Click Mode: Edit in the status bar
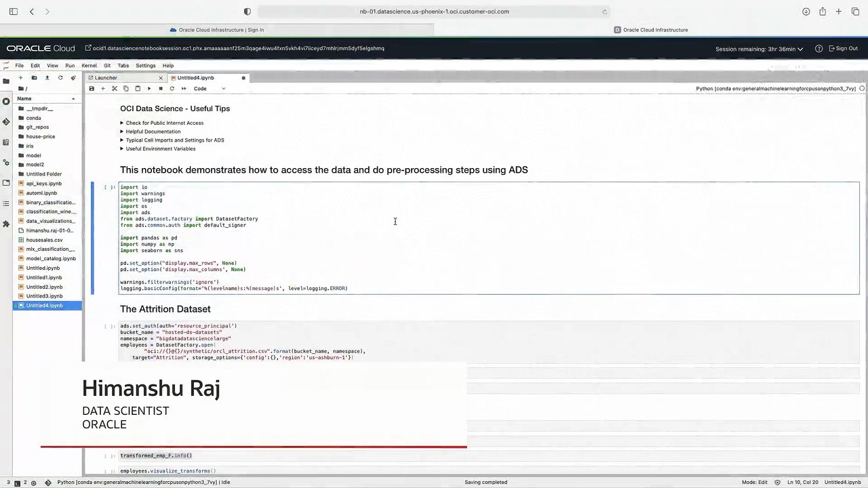 (755, 483)
